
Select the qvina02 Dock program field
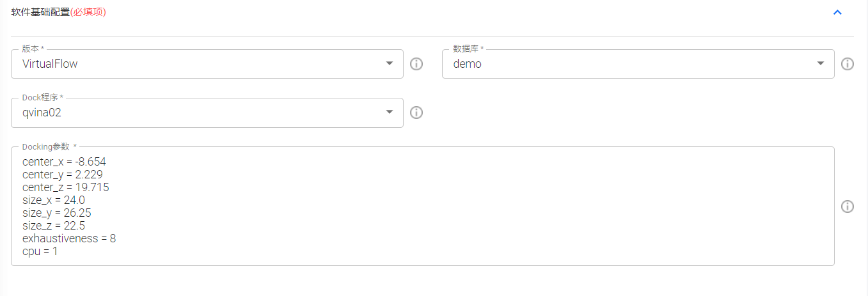pos(207,113)
